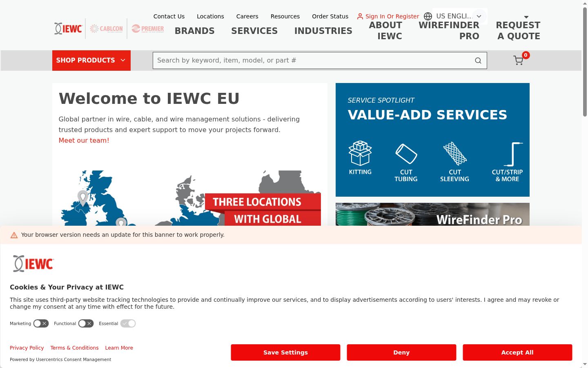This screenshot has height=368, width=588.
Task: Click the Ireland map location pin
Action: click(x=83, y=198)
